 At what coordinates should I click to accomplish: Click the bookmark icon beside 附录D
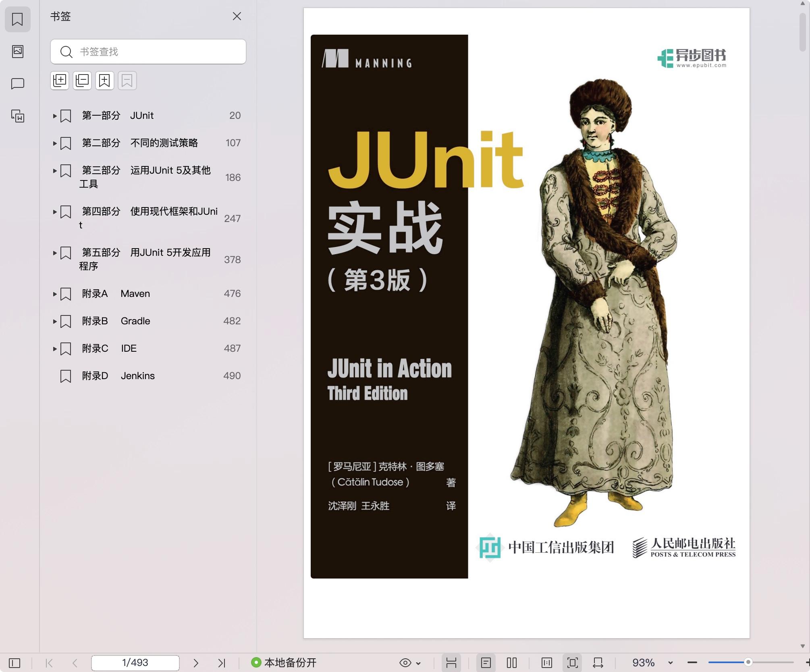(66, 376)
